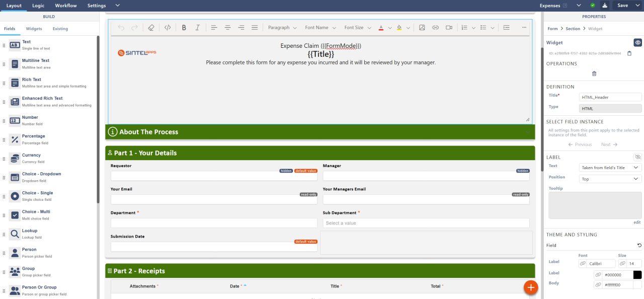Click Body color swatch
This screenshot has width=644, height=299.
pyautogui.click(x=637, y=284)
